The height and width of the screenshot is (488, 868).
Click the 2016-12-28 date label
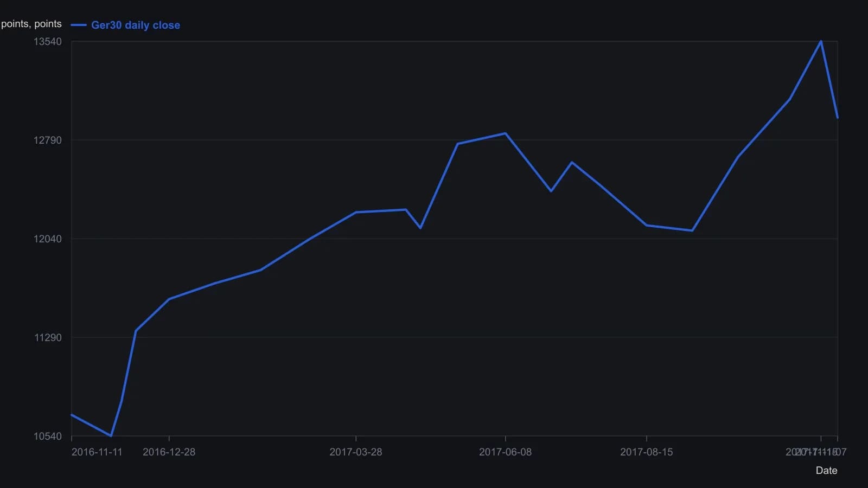pos(169,452)
